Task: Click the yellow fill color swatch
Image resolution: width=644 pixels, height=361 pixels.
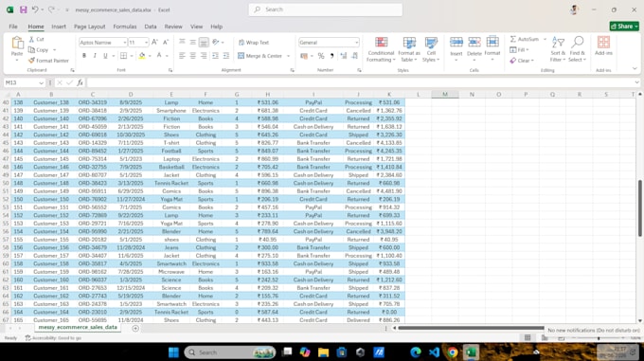Action: 142,56
